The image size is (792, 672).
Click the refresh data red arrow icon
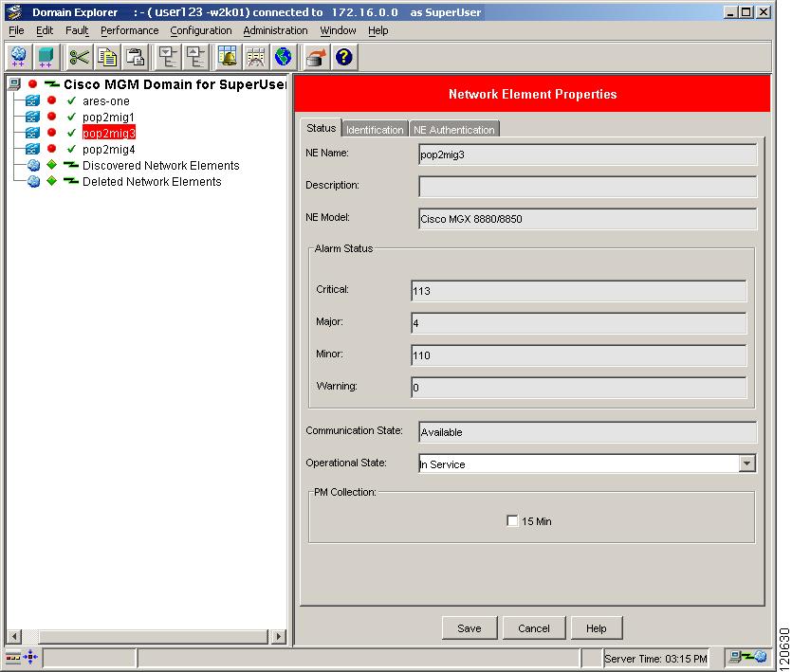(x=316, y=57)
